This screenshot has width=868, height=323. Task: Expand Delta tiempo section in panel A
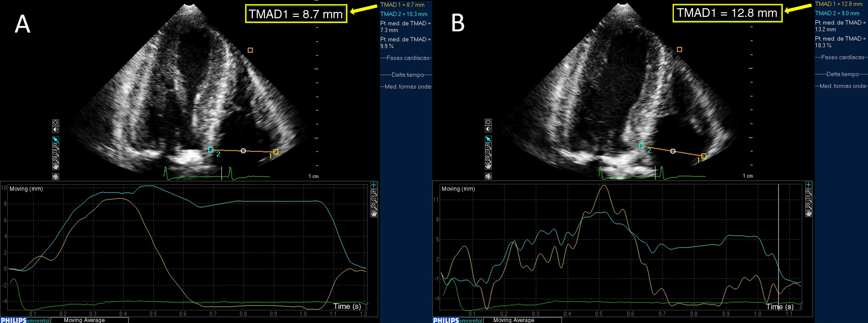(406, 75)
